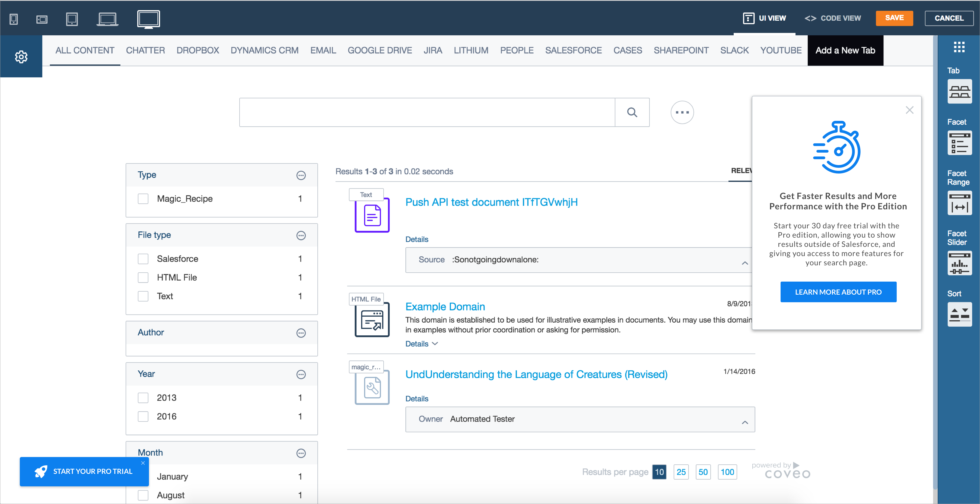This screenshot has height=504, width=980.
Task: Click the magic recipe result wrench icon
Action: [372, 388]
